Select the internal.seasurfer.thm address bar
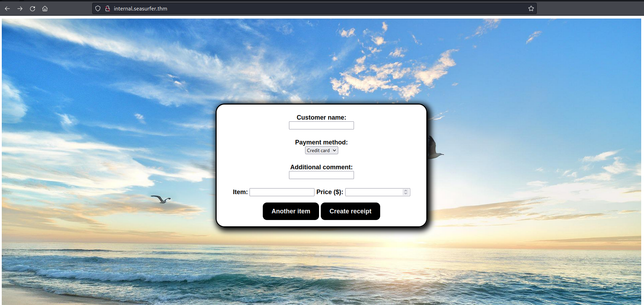The height and width of the screenshot is (305, 644). click(314, 8)
